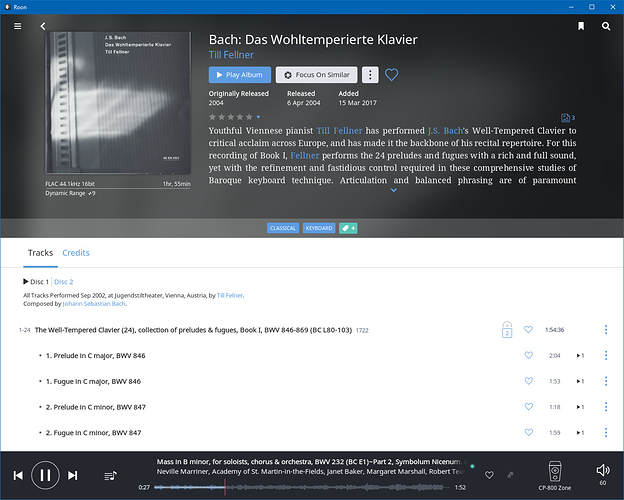Select track 2. Prelude in C minor, BWV 847
The width and height of the screenshot is (624, 500).
pyautogui.click(x=96, y=407)
